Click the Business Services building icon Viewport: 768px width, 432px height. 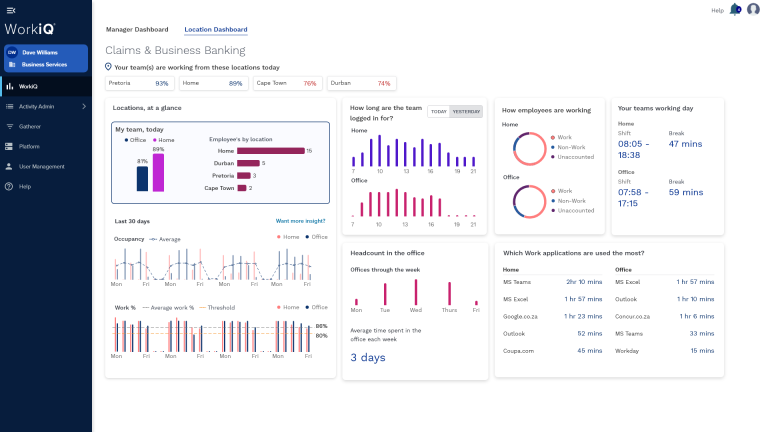click(x=12, y=65)
